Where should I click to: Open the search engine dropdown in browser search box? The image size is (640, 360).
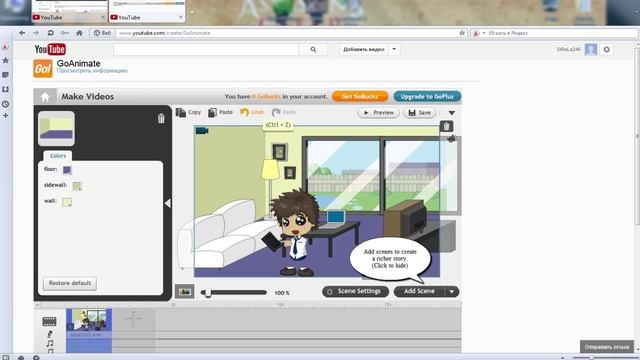pyautogui.click(x=484, y=33)
